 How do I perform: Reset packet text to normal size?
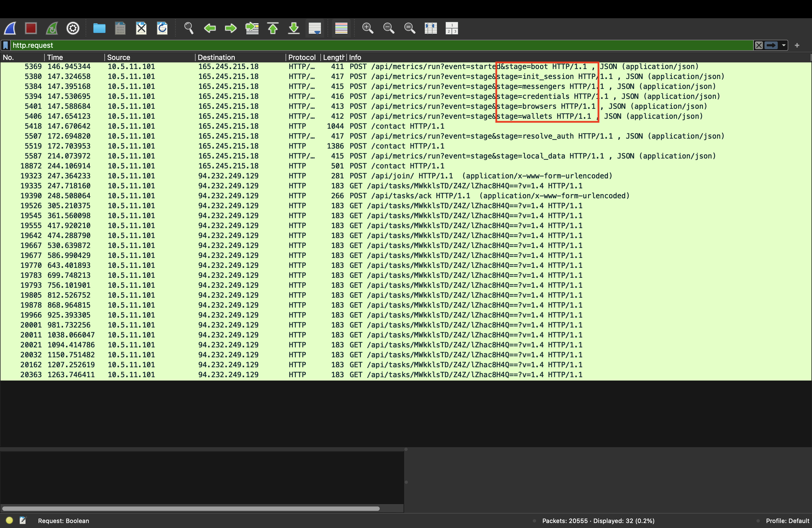pyautogui.click(x=410, y=28)
